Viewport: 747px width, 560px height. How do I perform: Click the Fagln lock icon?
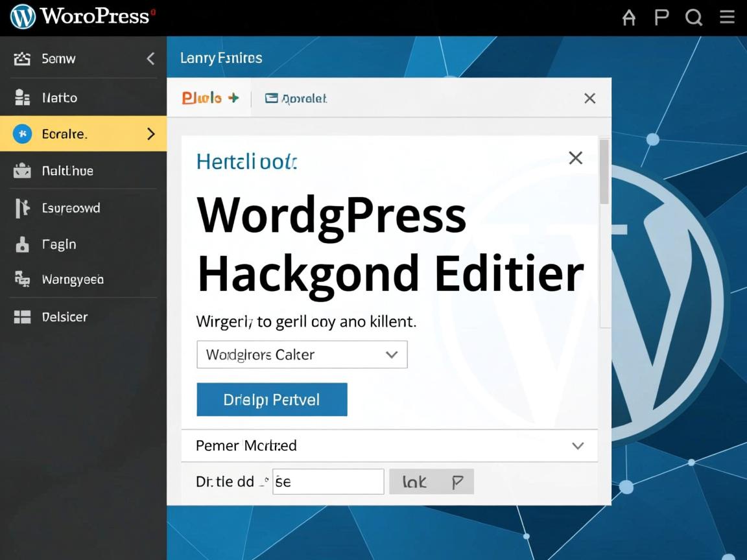tap(22, 245)
